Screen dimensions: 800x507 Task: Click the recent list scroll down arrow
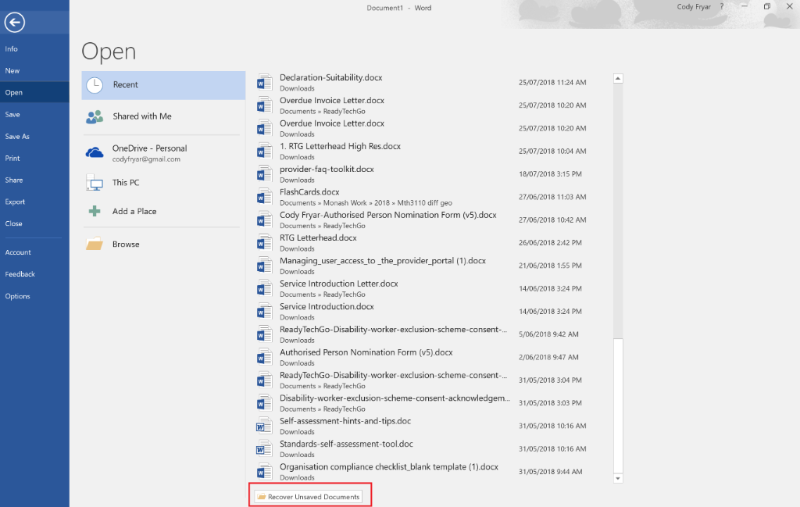click(618, 478)
